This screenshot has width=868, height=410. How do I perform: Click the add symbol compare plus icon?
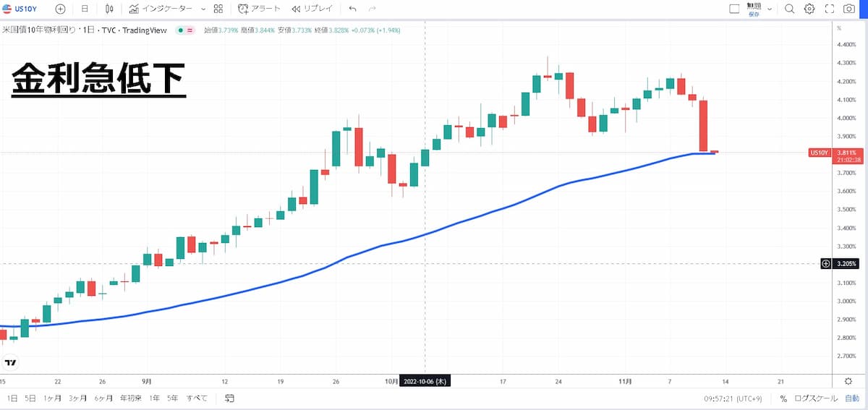pos(60,9)
